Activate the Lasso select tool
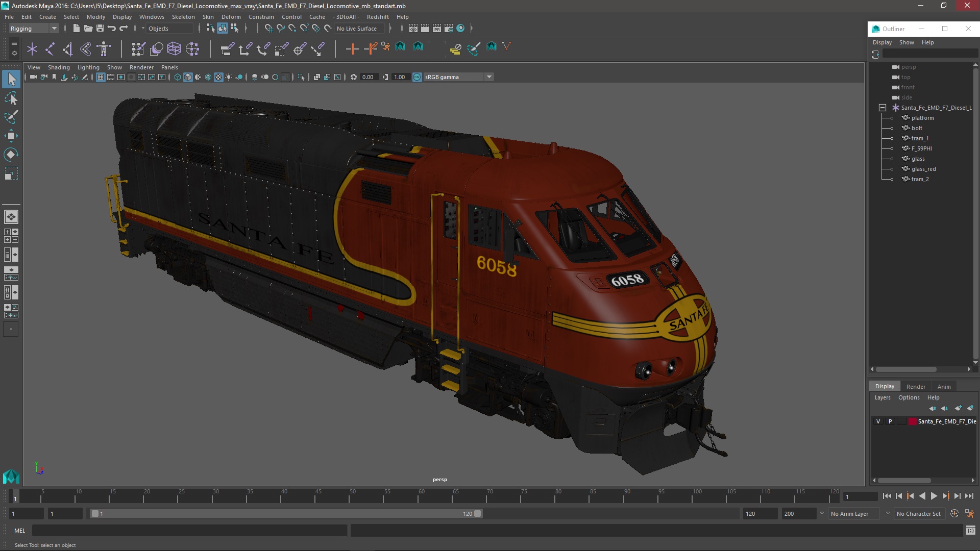The image size is (980, 551). click(x=11, y=98)
